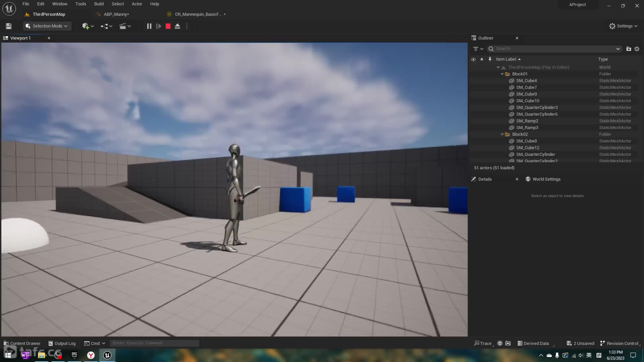Toggle the visibility eye column header in the Outliner

(473, 59)
